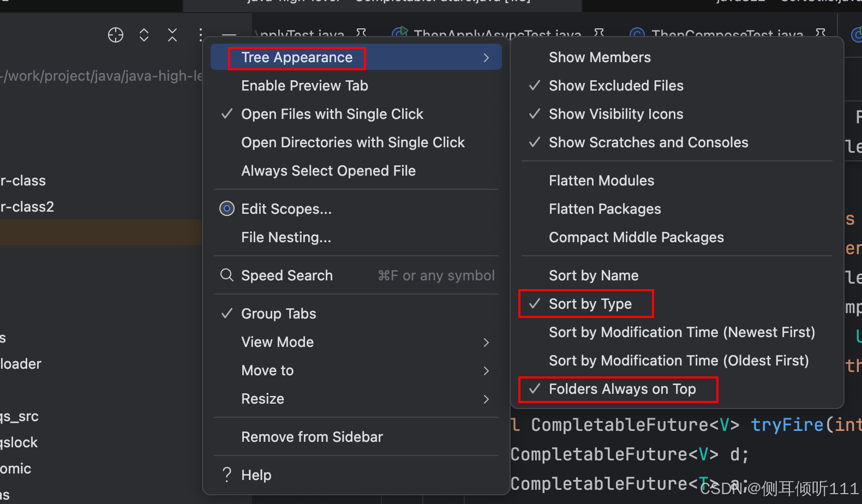This screenshot has width=862, height=504.
Task: Expand the Move to submenu arrow
Action: [x=486, y=370]
